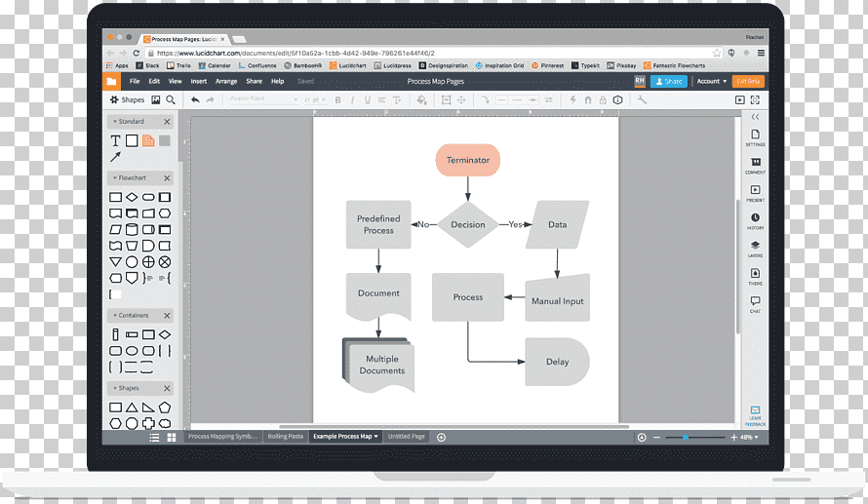Open the Arrange menu
The height and width of the screenshot is (504, 868).
[x=226, y=81]
